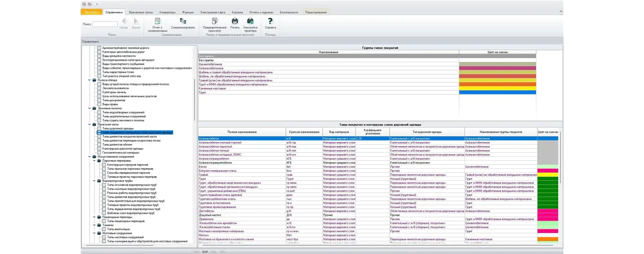This screenshot has height=254, width=644.
Task: Open Предварительный просмотр print preview
Action: [214, 21]
